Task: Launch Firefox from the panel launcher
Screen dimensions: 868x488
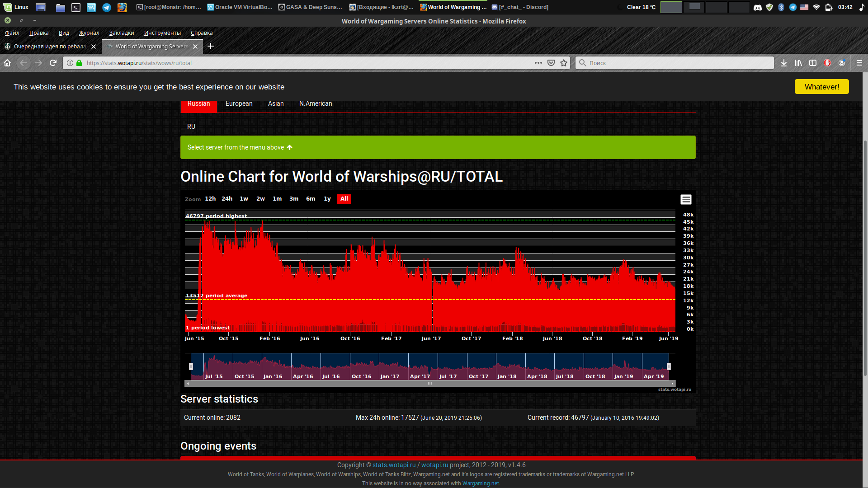Action: tap(122, 7)
